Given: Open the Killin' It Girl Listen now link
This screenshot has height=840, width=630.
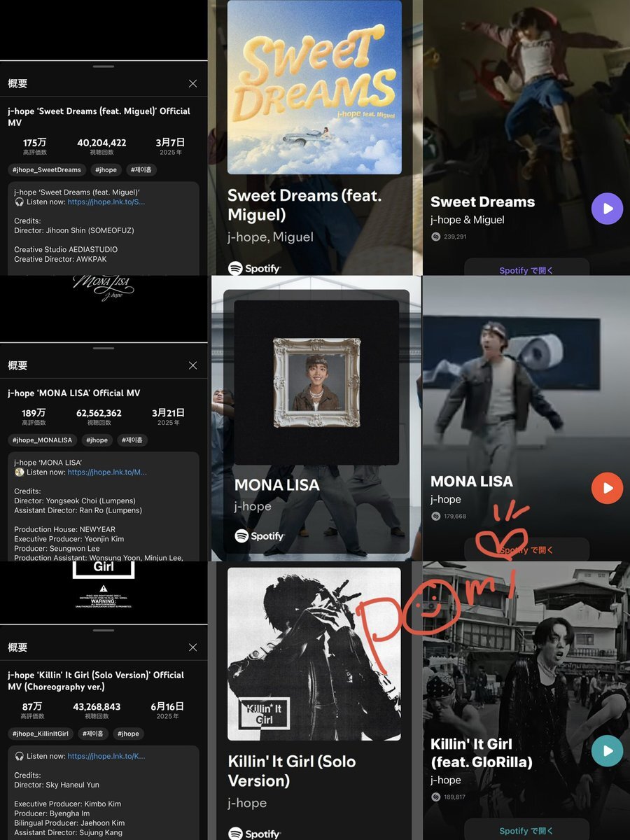Looking at the screenshot, I should point(106,756).
